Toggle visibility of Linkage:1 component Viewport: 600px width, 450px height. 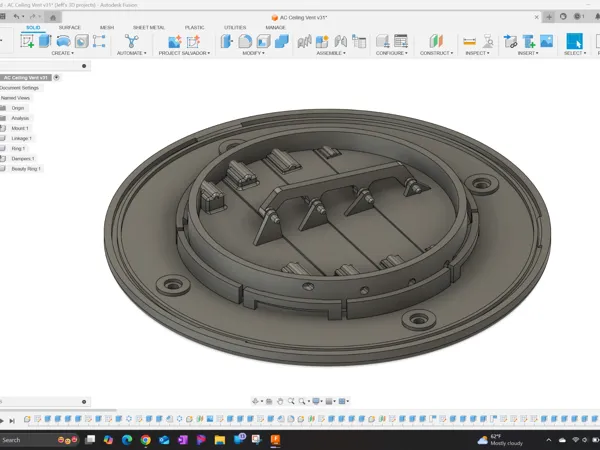(x=3, y=138)
